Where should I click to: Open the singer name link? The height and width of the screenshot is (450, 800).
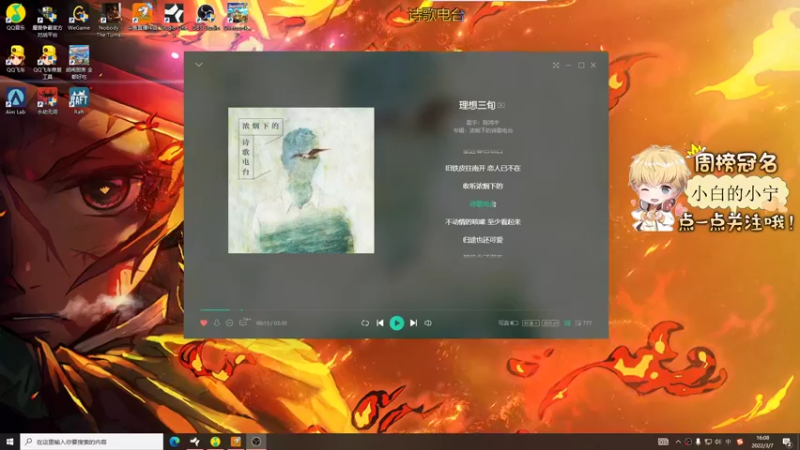[x=491, y=122]
